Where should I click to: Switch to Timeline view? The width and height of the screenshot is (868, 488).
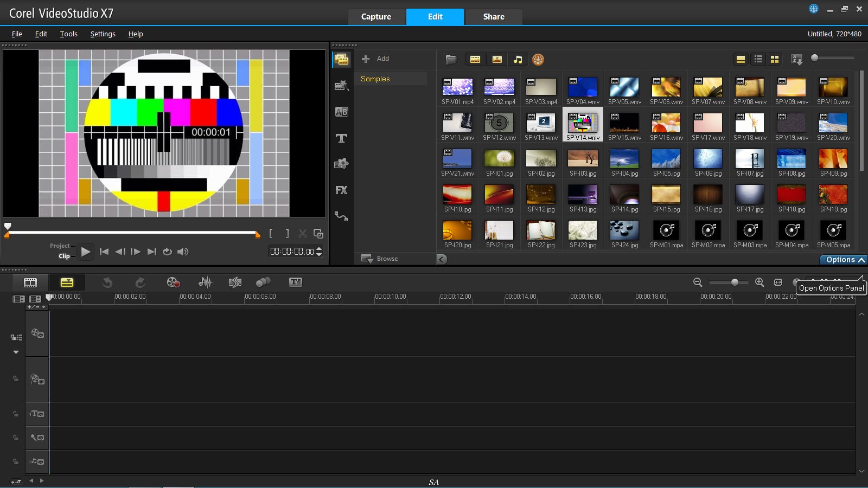pos(67,282)
